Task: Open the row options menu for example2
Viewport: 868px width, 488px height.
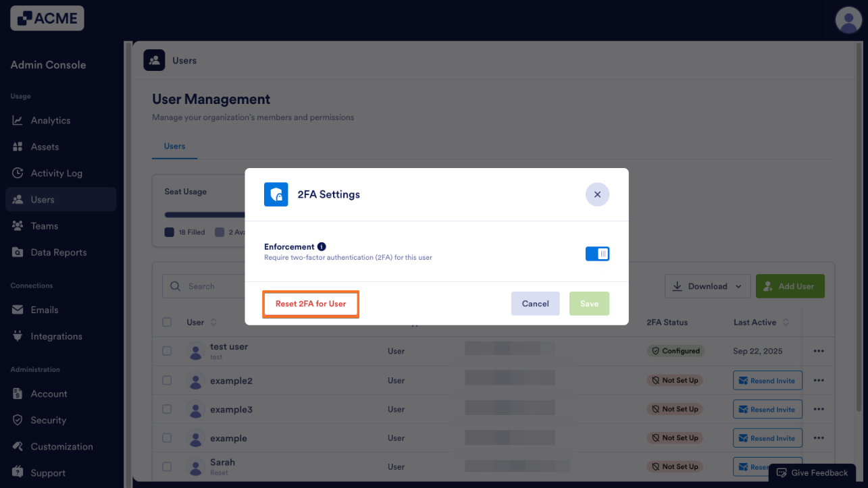Action: click(819, 381)
